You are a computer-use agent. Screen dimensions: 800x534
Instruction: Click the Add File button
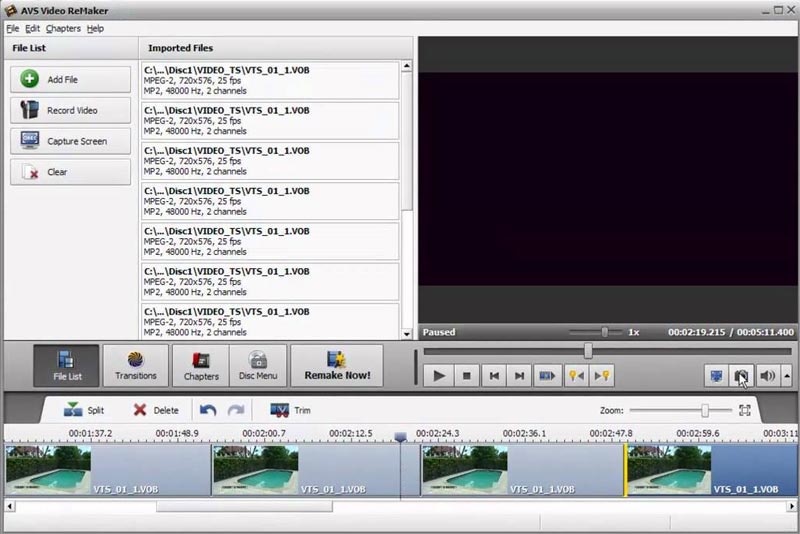70,80
